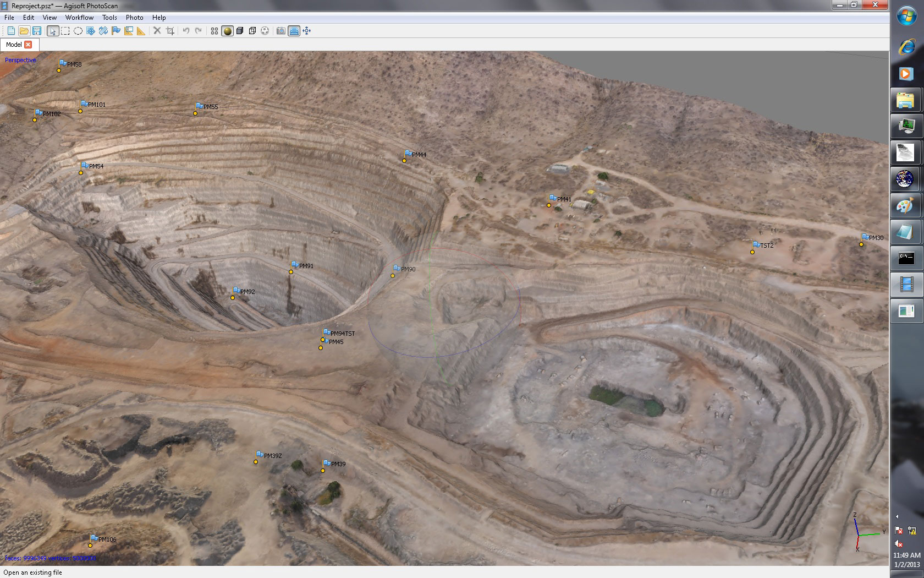The height and width of the screenshot is (578, 924).
Task: Click the Save disk icon in toolbar
Action: pos(37,31)
